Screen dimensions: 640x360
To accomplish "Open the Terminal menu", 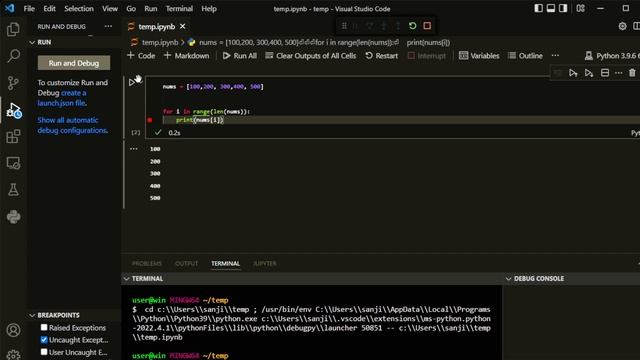I will [179, 9].
